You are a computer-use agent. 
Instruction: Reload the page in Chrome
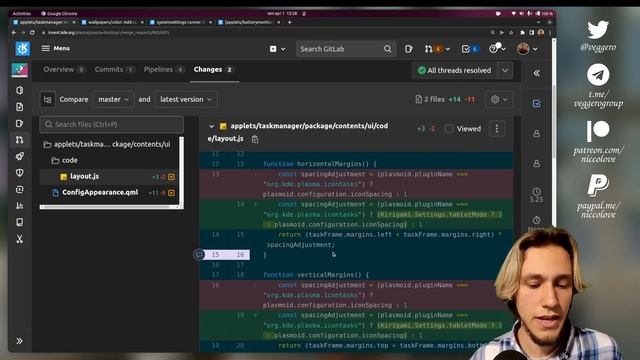(x=32, y=33)
